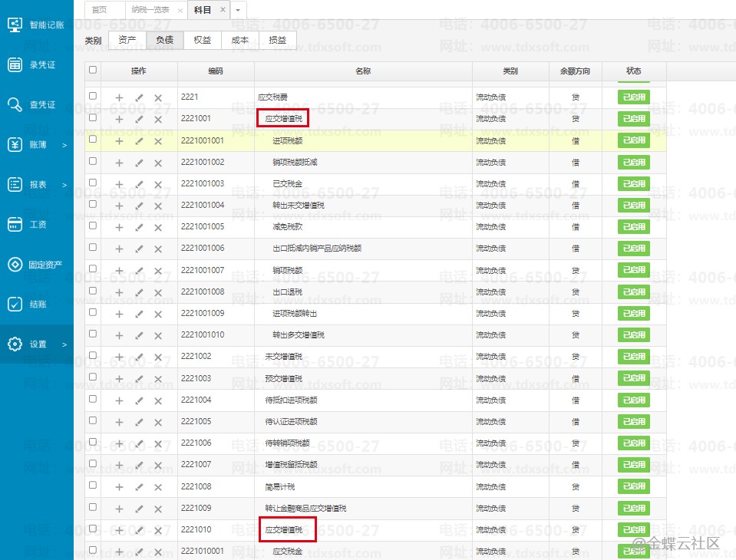This screenshot has width=736, height=560.
Task: Expand the 报表 sidebar submenu
Action: (64, 185)
